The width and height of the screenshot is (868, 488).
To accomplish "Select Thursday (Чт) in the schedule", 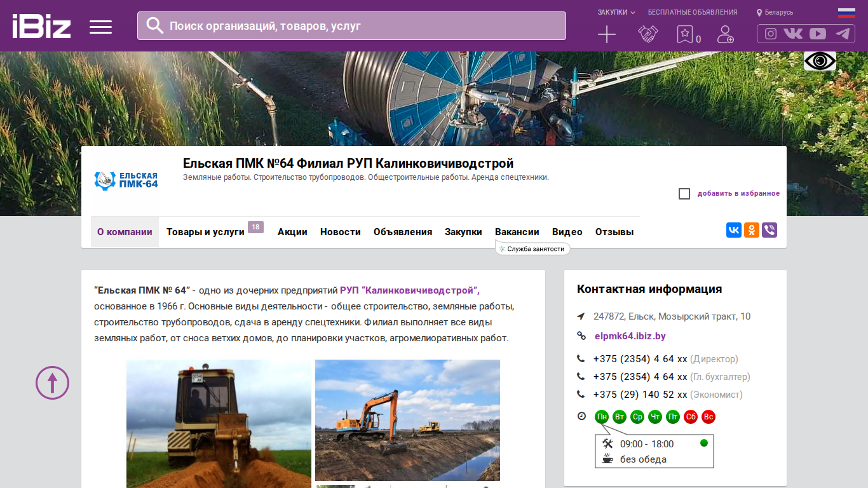I will (655, 417).
